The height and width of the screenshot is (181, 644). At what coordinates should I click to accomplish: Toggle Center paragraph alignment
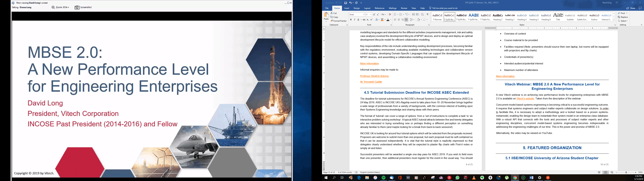click(x=399, y=20)
